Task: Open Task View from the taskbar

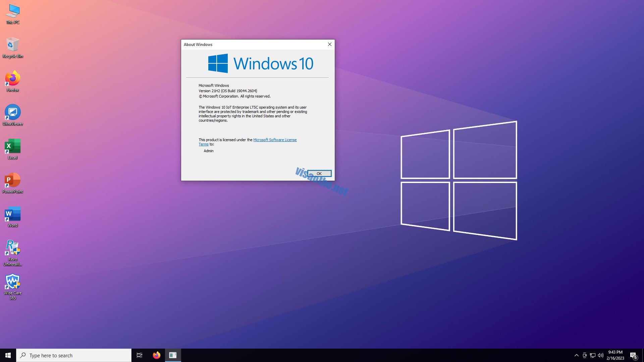Action: (140, 355)
